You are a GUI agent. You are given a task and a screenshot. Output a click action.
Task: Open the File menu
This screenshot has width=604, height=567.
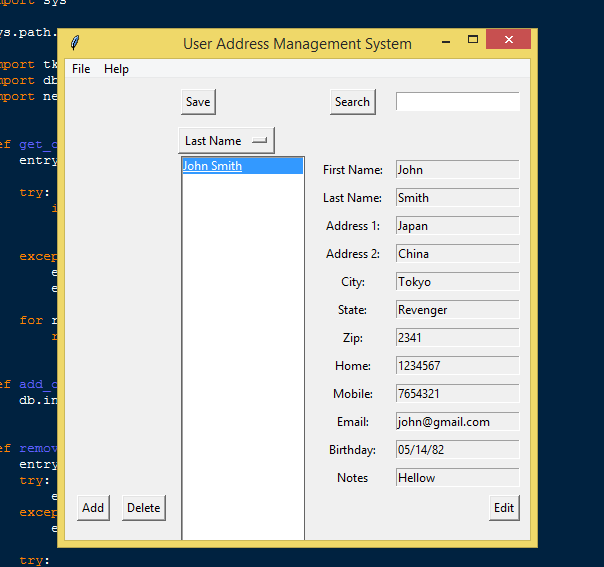coord(81,69)
